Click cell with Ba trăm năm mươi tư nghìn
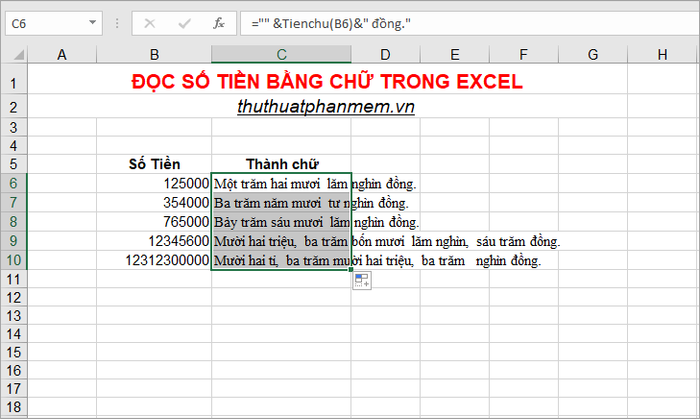700x419 pixels. pyautogui.click(x=281, y=203)
